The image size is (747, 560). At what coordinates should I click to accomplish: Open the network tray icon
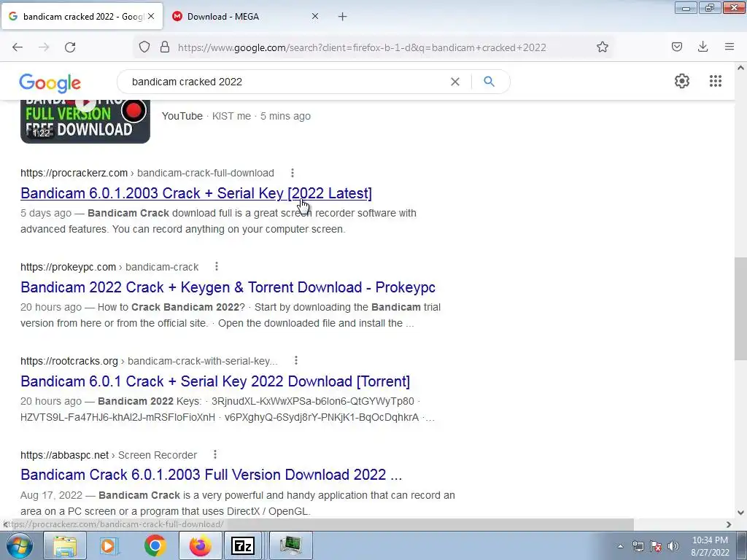point(638,546)
